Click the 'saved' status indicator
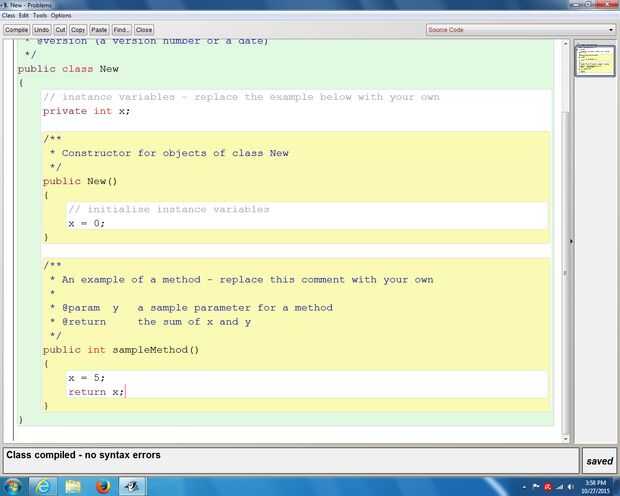Image resolution: width=620 pixels, height=496 pixels. tap(599, 461)
